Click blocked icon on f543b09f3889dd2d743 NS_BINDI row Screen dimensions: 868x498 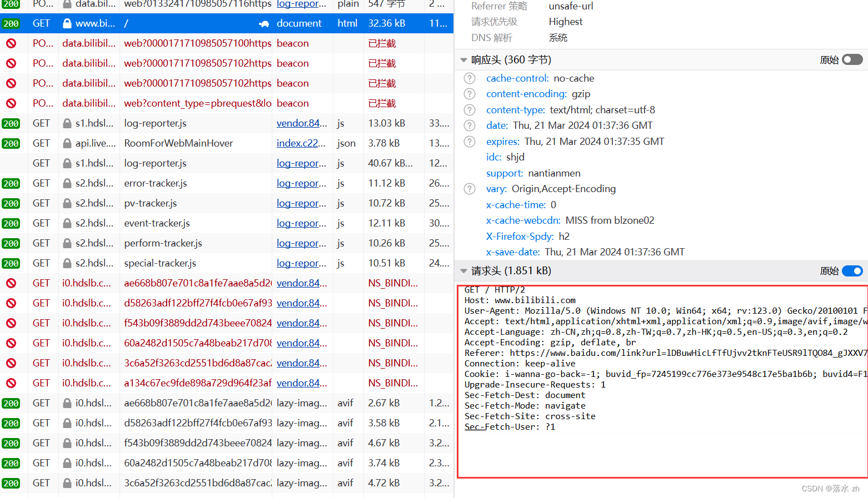click(x=11, y=323)
